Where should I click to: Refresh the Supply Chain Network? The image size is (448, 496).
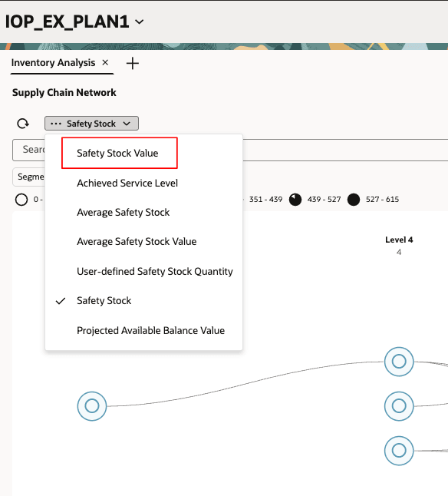pyautogui.click(x=23, y=124)
